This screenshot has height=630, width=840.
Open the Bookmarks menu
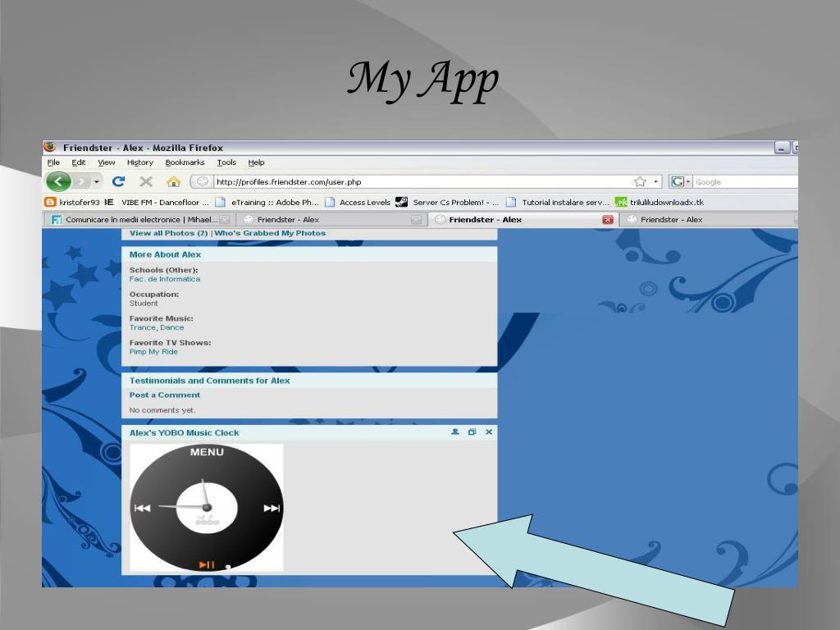185,162
